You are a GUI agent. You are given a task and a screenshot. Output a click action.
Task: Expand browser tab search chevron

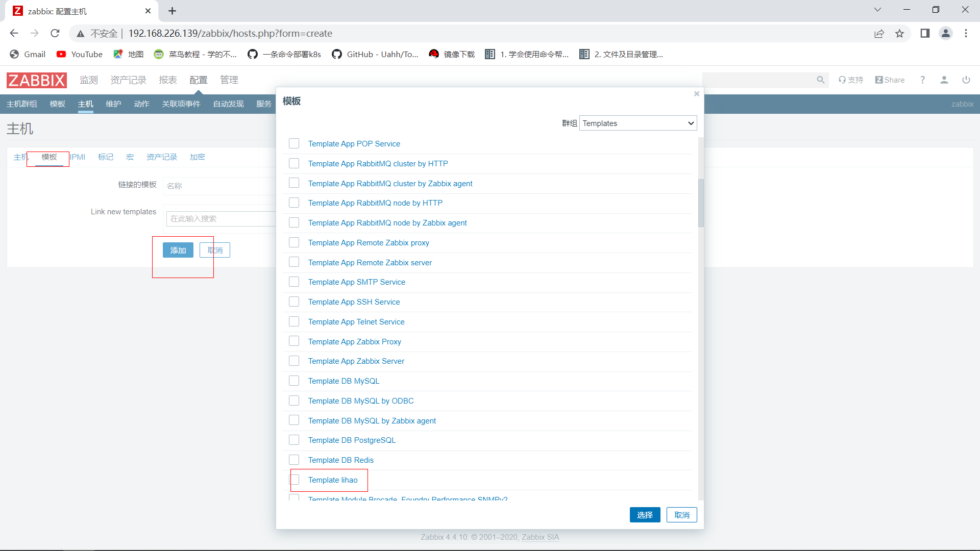click(877, 10)
